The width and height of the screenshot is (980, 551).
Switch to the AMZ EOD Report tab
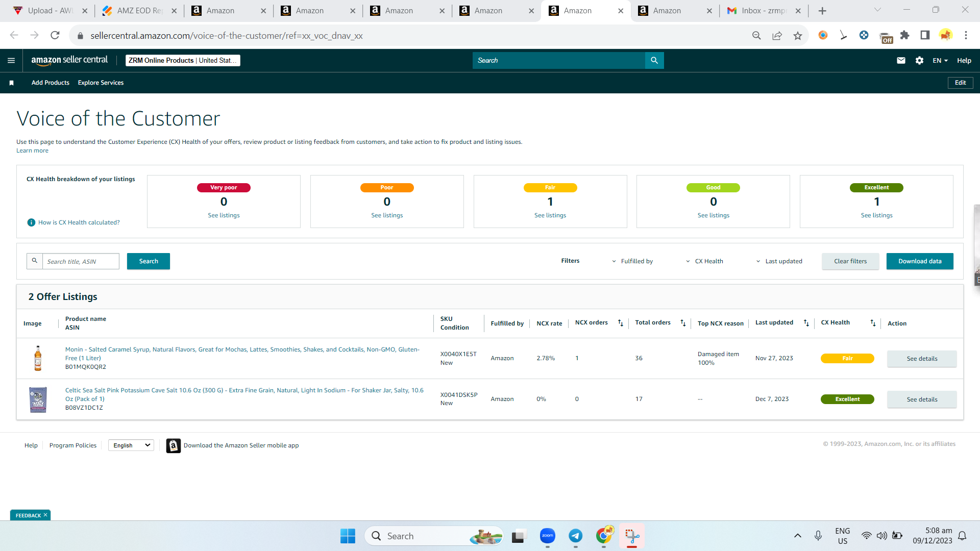click(x=139, y=11)
